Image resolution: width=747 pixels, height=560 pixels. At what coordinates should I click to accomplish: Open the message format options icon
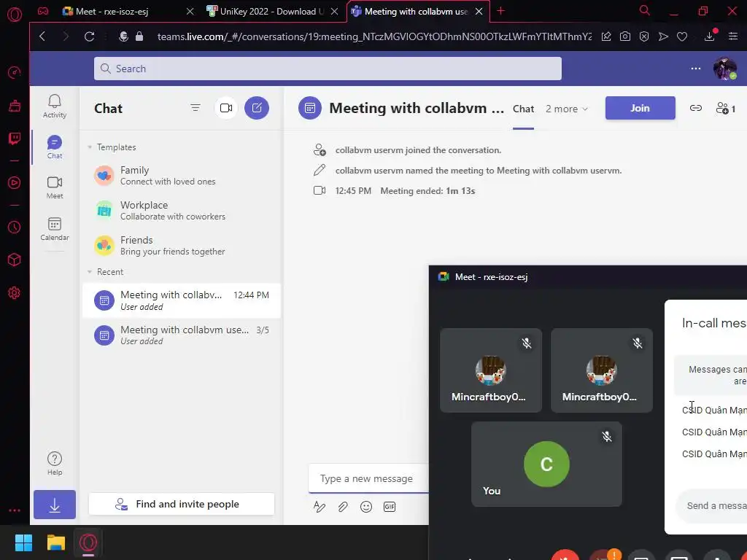(320, 507)
